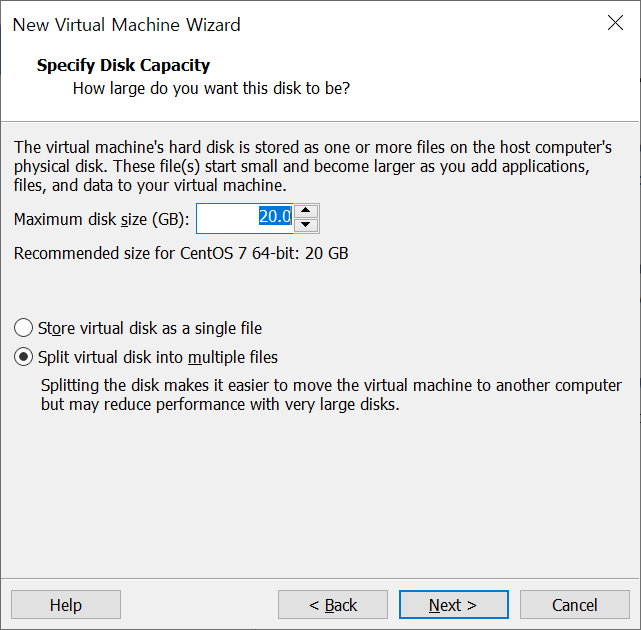
Task: Click the Next button
Action: click(x=454, y=605)
